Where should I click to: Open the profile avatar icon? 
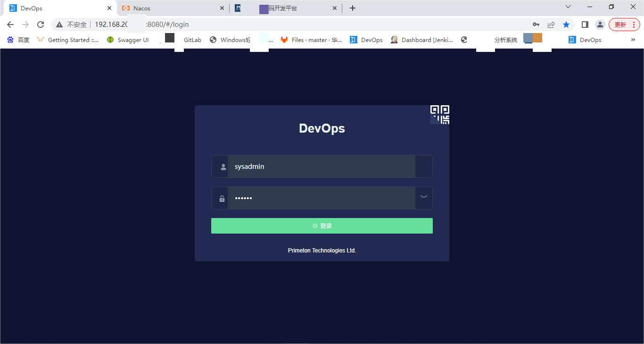pos(600,25)
